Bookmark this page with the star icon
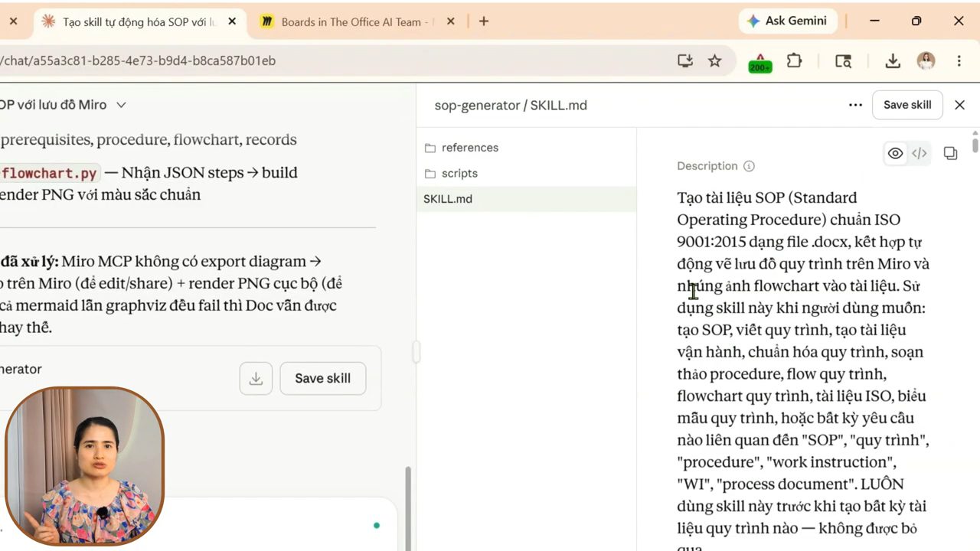The width and height of the screenshot is (980, 551). tap(714, 60)
